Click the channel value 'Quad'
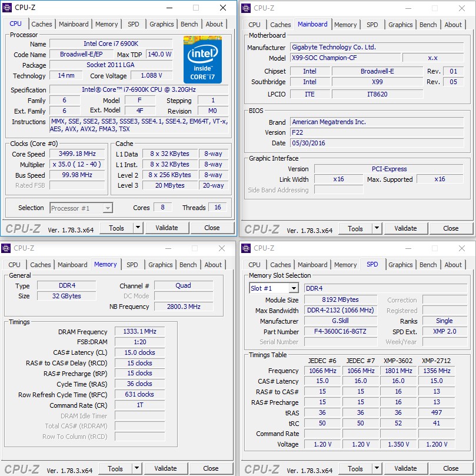 tap(184, 285)
